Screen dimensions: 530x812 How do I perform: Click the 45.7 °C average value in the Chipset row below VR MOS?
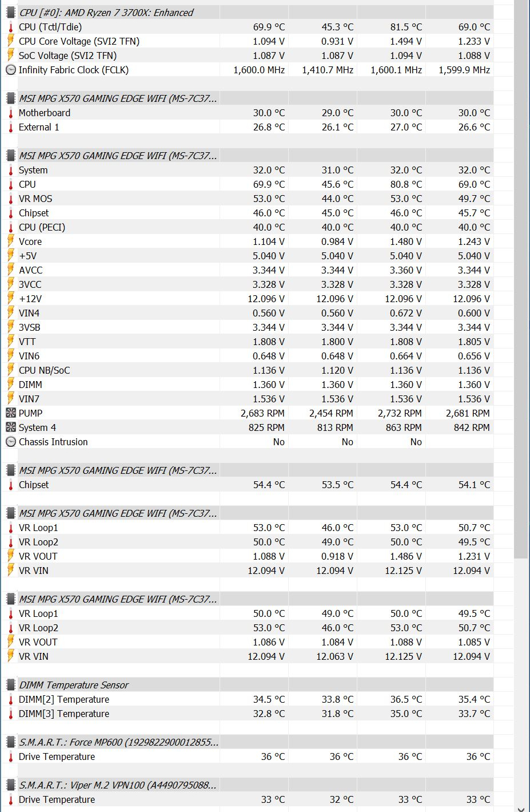tap(474, 213)
